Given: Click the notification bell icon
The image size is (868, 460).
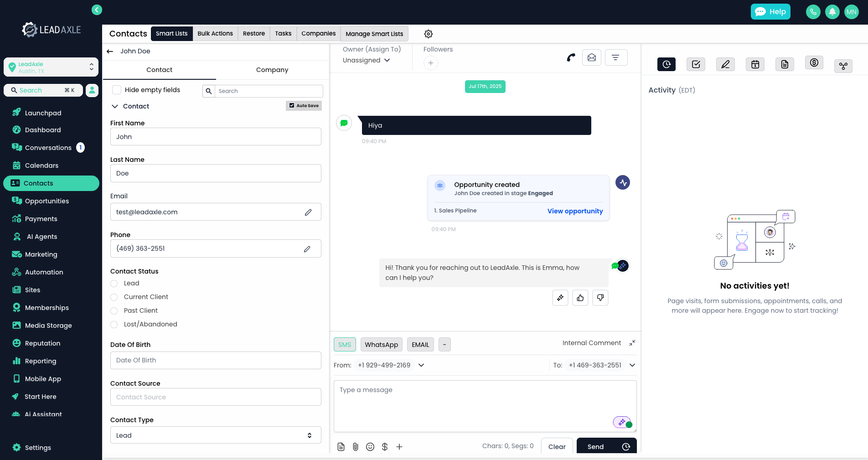Looking at the screenshot, I should pos(832,12).
